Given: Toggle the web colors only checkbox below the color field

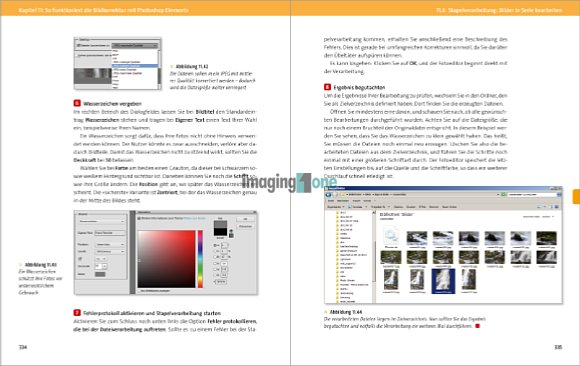Looking at the screenshot, I should pos(139,291).
